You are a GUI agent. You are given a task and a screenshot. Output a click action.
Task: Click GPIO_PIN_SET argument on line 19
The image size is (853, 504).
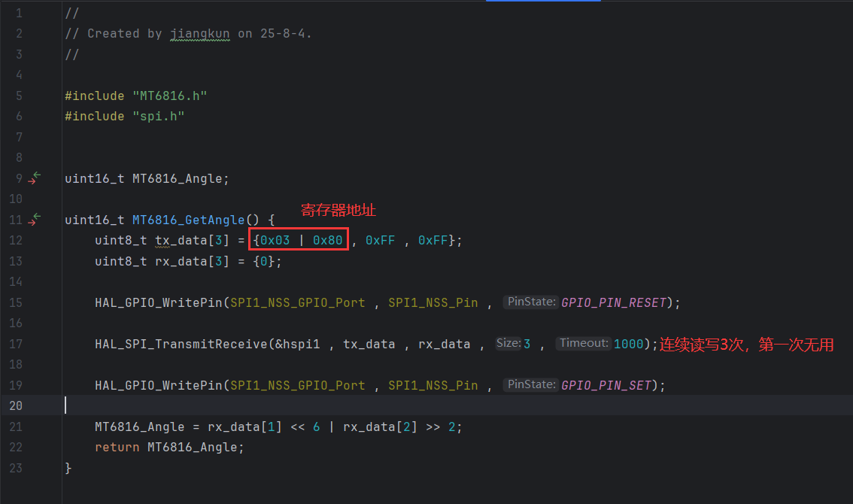coord(606,385)
